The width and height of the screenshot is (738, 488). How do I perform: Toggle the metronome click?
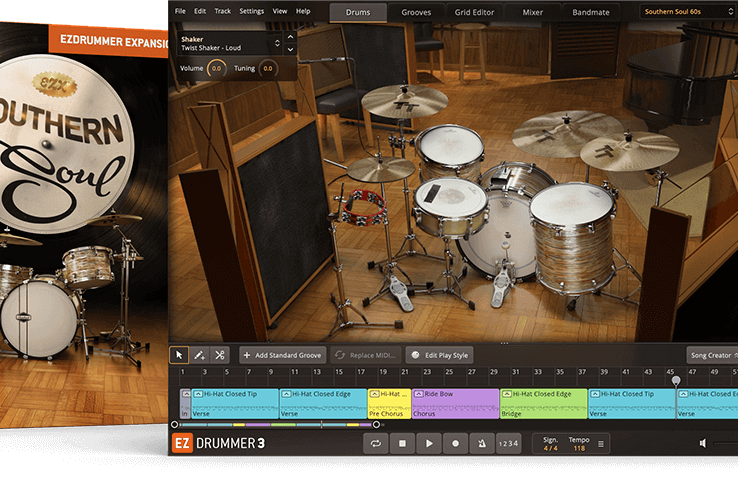(482, 443)
